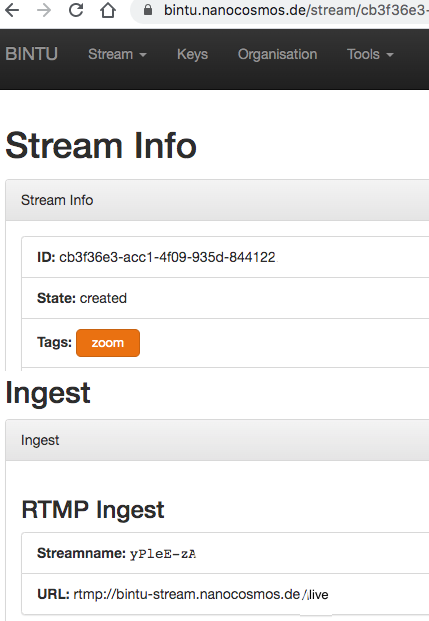Click the RTMP ingest URL value
This screenshot has width=429, height=621.
[x=201, y=594]
